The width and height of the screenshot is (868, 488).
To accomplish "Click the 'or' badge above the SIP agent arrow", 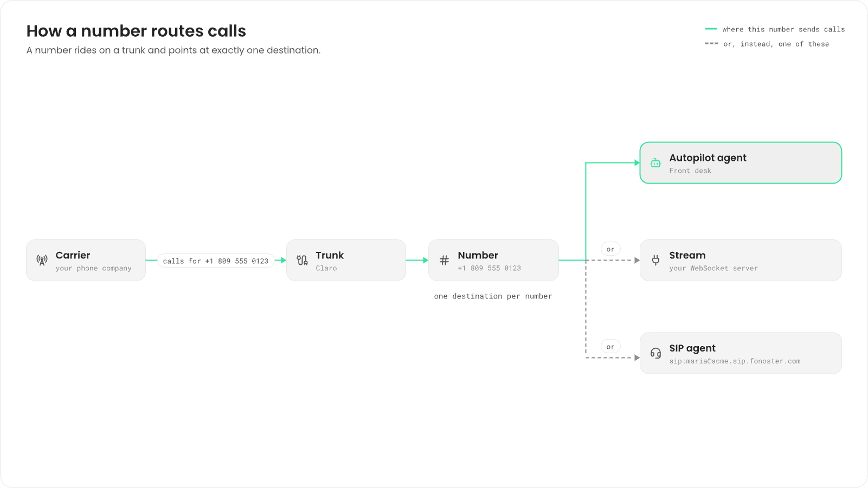I will pos(610,347).
